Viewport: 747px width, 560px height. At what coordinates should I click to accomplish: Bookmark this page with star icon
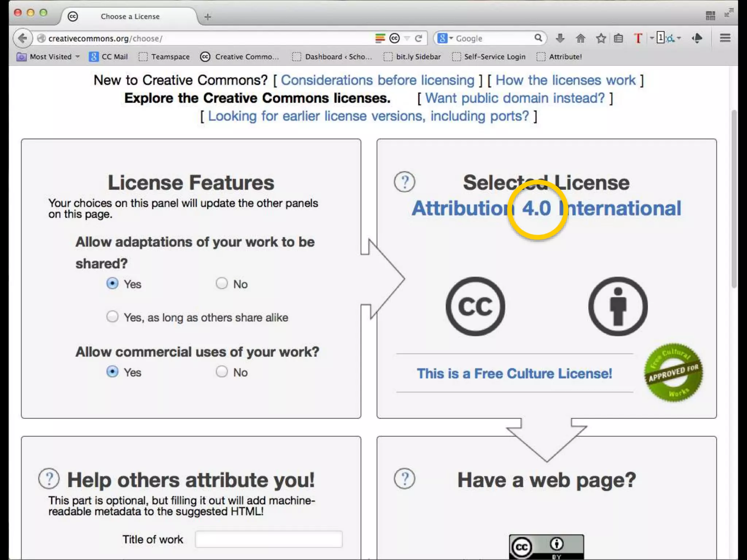[601, 38]
